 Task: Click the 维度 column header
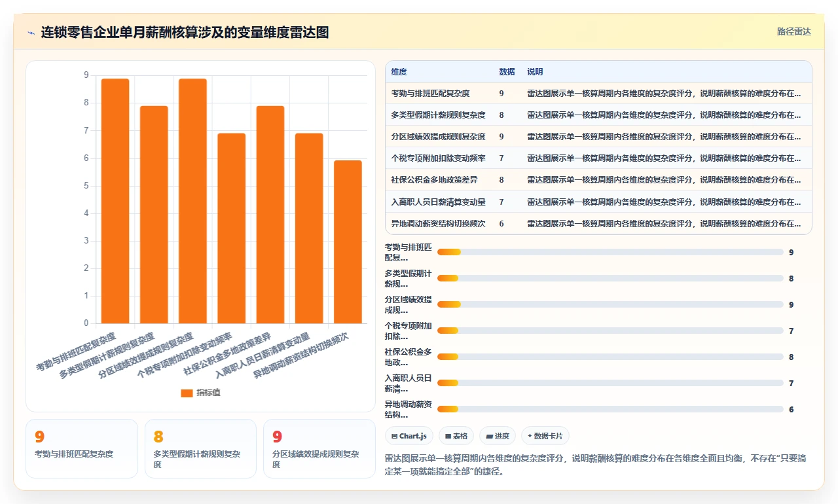(x=399, y=72)
